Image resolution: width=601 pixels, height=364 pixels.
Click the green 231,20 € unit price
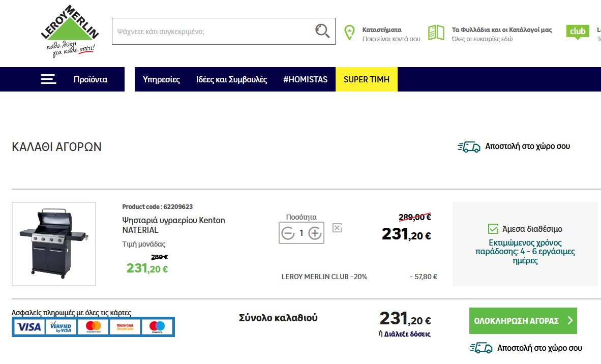coord(147,268)
